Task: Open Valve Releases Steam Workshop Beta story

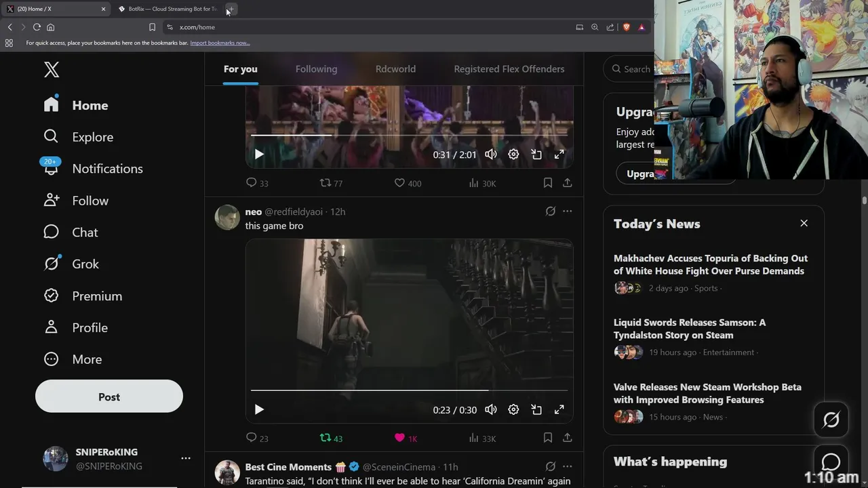Action: click(x=707, y=393)
